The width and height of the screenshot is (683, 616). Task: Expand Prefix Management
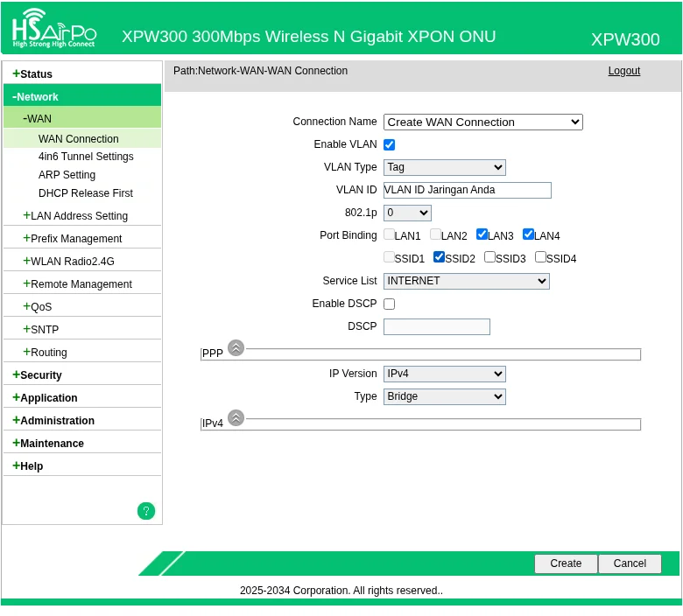point(82,239)
